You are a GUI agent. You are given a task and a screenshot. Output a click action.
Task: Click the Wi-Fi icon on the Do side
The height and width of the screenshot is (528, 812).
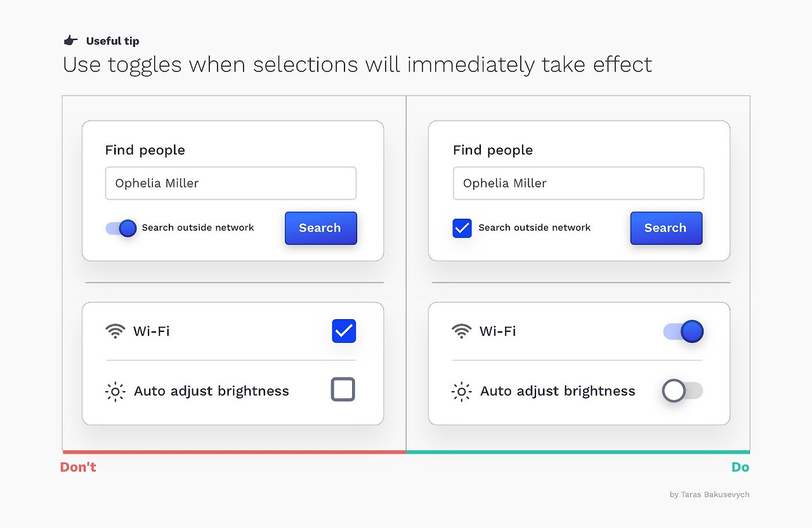(461, 331)
